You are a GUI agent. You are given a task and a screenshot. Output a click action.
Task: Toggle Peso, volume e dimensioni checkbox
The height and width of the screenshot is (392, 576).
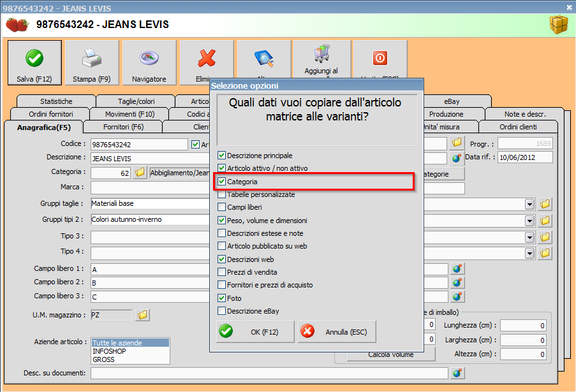click(221, 221)
